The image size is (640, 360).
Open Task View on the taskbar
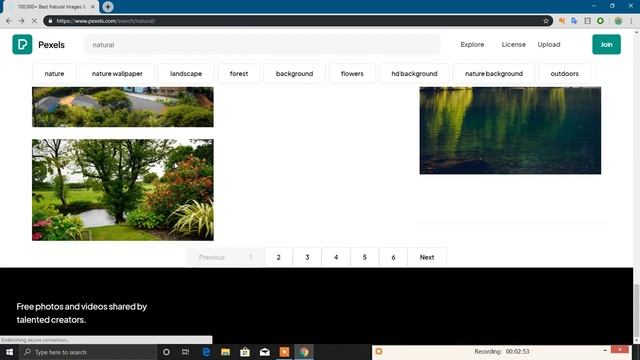point(185,352)
